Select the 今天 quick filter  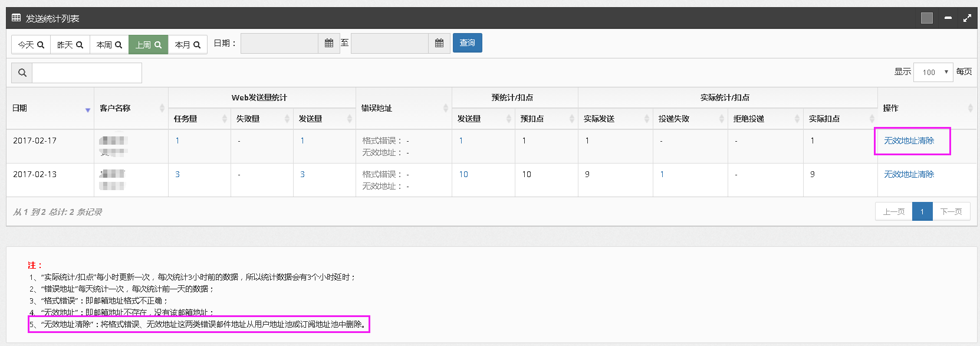pos(31,45)
